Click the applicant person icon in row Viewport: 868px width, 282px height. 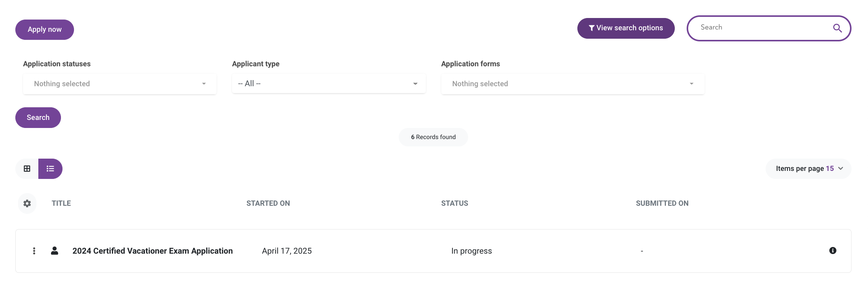(54, 251)
